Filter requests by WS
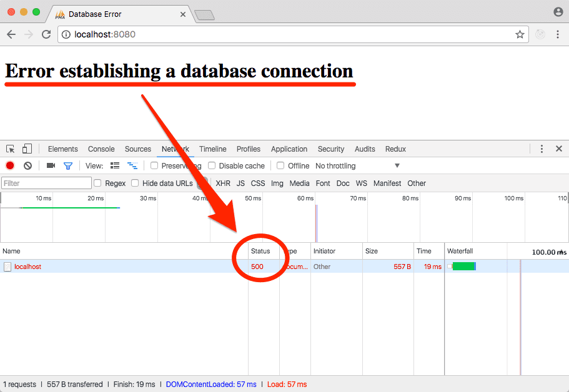 (x=362, y=184)
